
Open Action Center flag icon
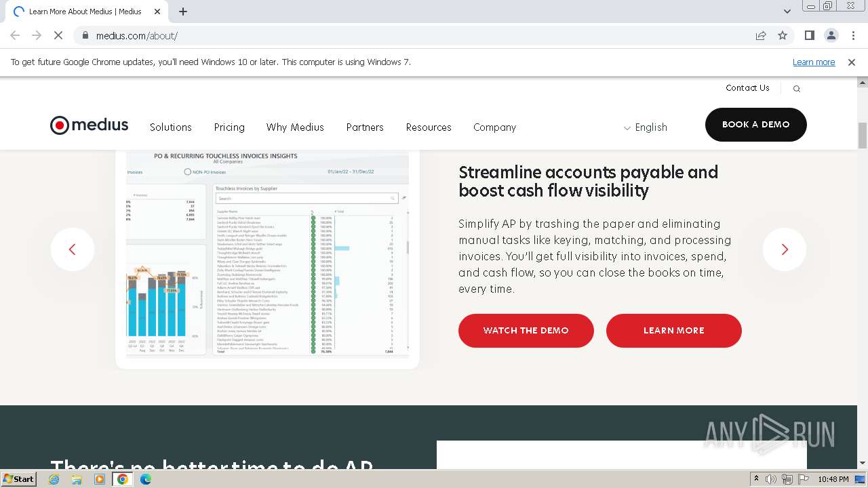point(804,479)
